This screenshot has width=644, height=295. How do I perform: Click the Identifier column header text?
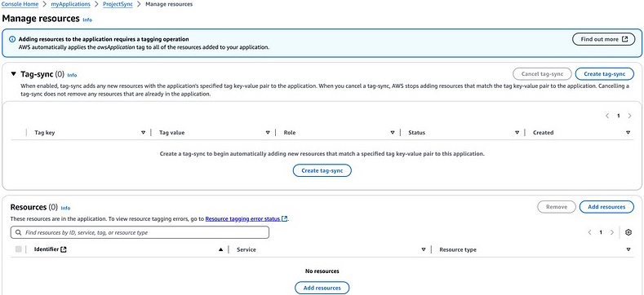pos(47,249)
